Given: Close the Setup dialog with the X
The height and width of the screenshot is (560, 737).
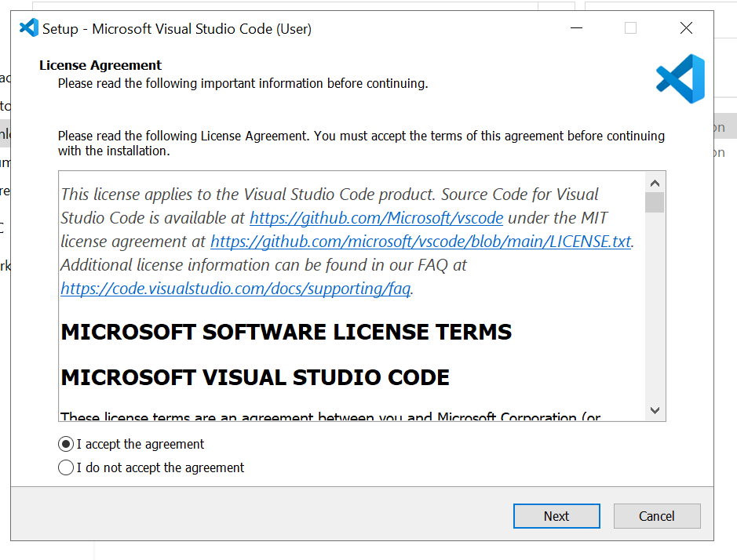Looking at the screenshot, I should click(x=686, y=28).
